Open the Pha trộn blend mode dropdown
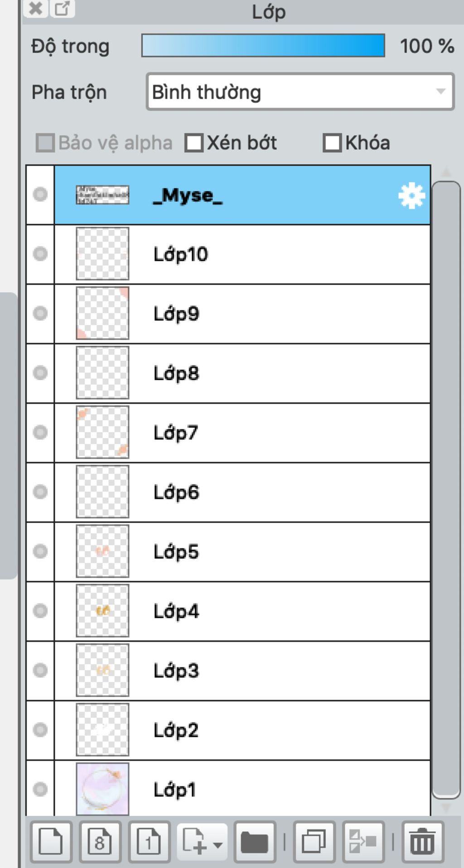The width and height of the screenshot is (464, 868). pos(300,92)
